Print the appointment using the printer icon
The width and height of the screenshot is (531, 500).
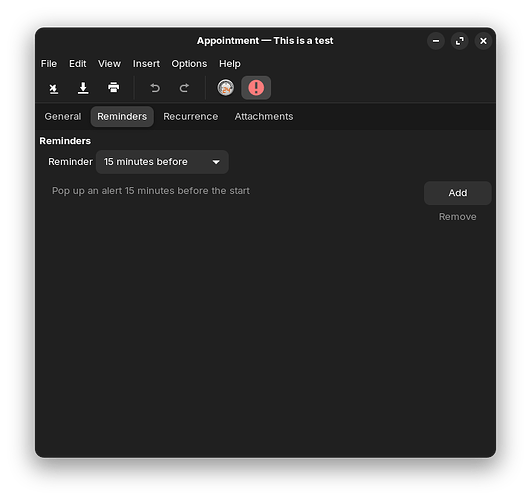[113, 88]
